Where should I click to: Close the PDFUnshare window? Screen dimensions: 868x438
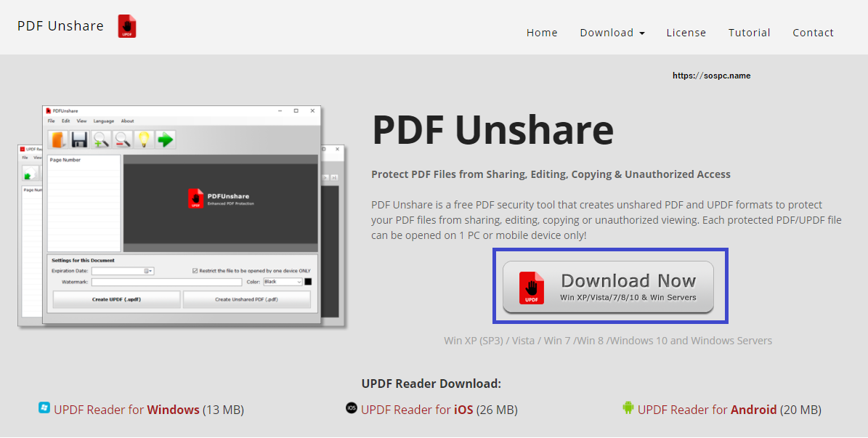[x=313, y=110]
